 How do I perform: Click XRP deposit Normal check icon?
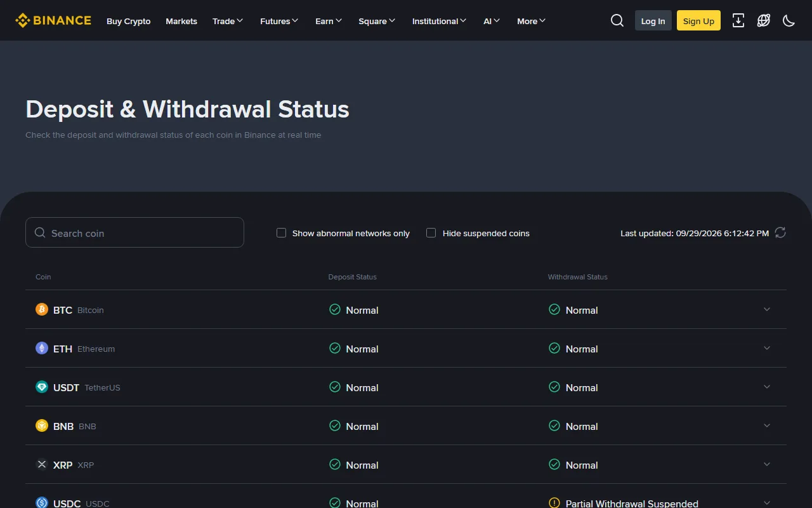point(335,464)
